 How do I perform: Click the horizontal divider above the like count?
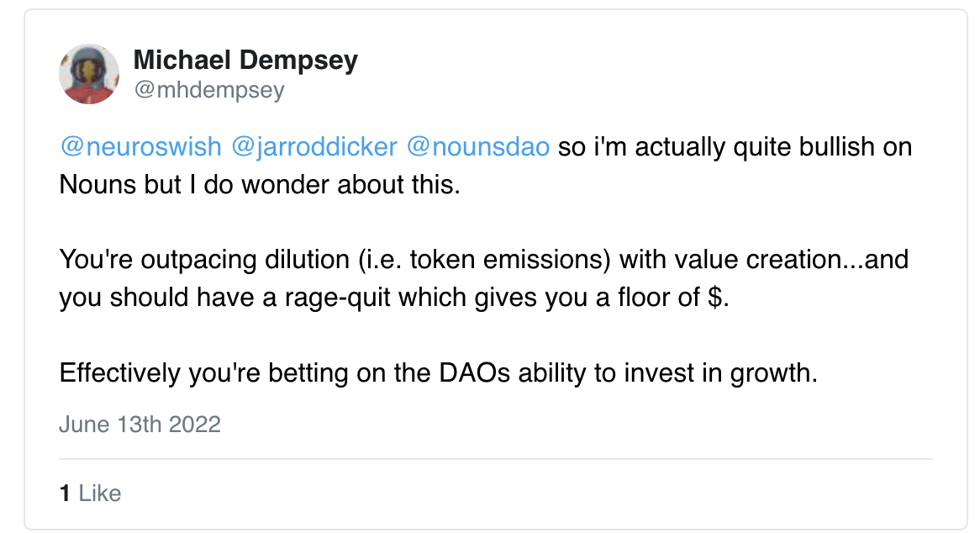[x=496, y=459]
